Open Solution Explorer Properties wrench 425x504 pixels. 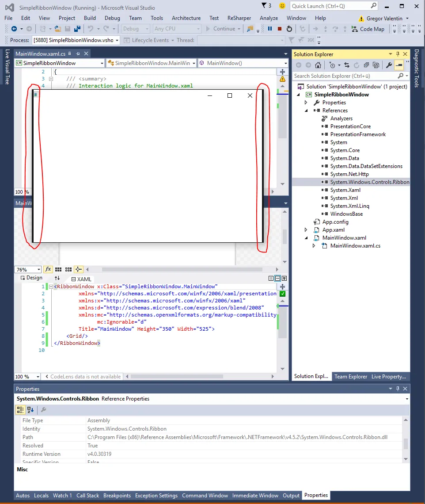point(389,65)
